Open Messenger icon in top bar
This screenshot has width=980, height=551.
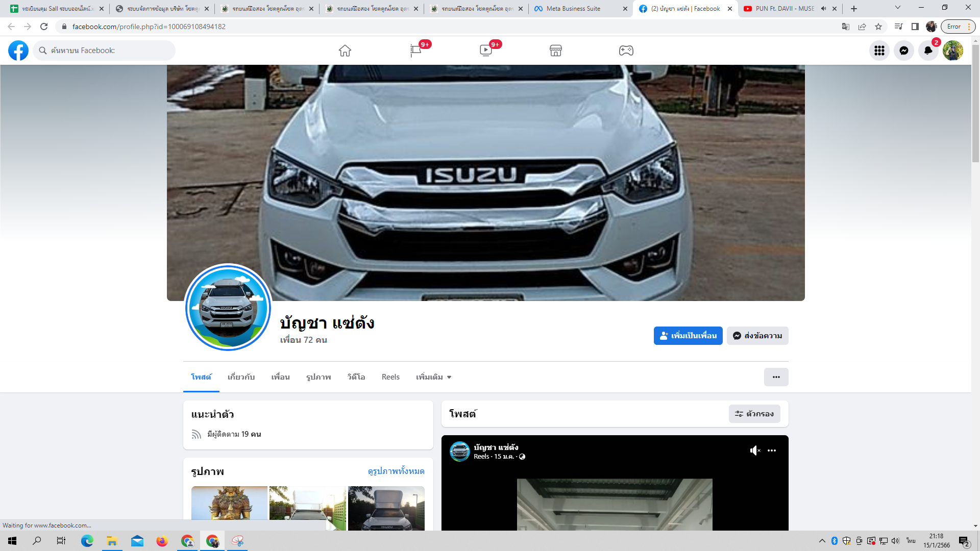[x=903, y=51]
